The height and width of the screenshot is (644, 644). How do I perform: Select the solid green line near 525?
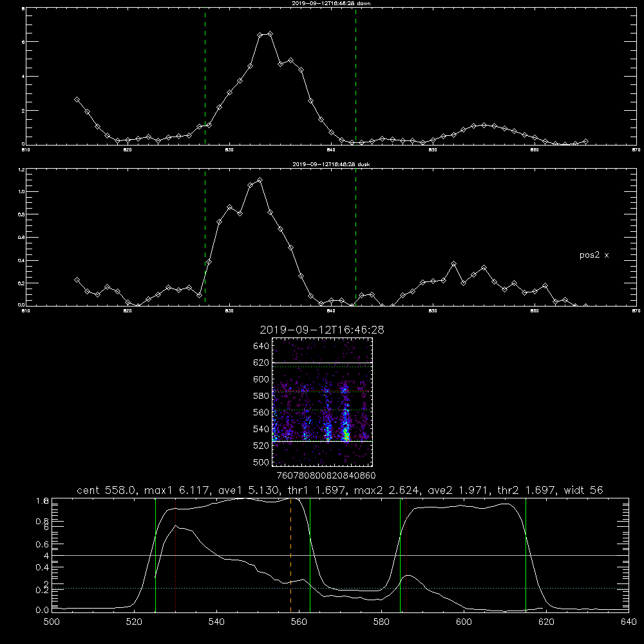click(x=155, y=554)
